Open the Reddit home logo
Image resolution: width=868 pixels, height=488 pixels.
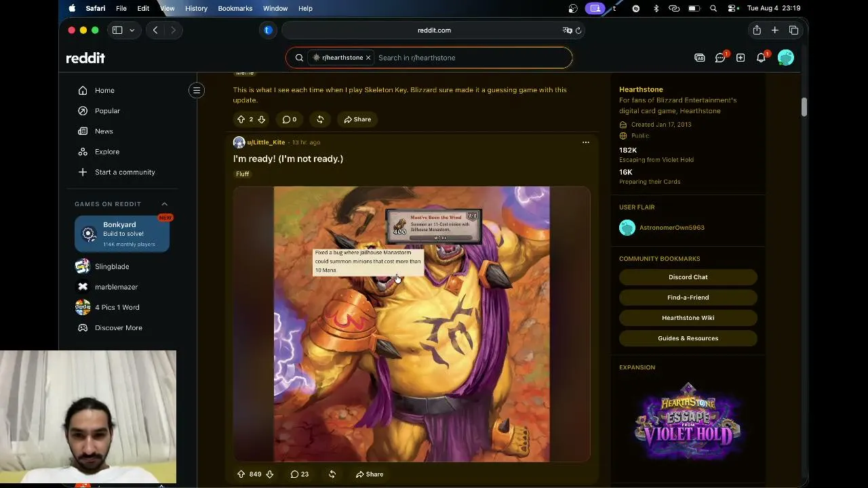85,58
